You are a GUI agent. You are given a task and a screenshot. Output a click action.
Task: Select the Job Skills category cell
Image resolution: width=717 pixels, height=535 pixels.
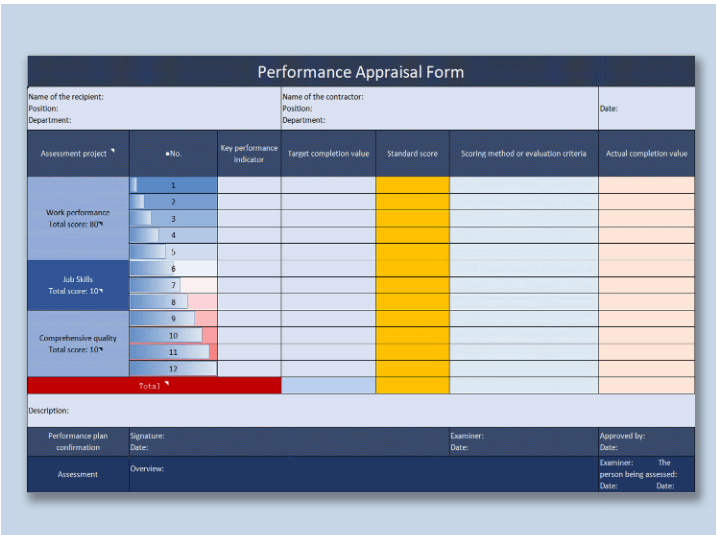(x=78, y=285)
